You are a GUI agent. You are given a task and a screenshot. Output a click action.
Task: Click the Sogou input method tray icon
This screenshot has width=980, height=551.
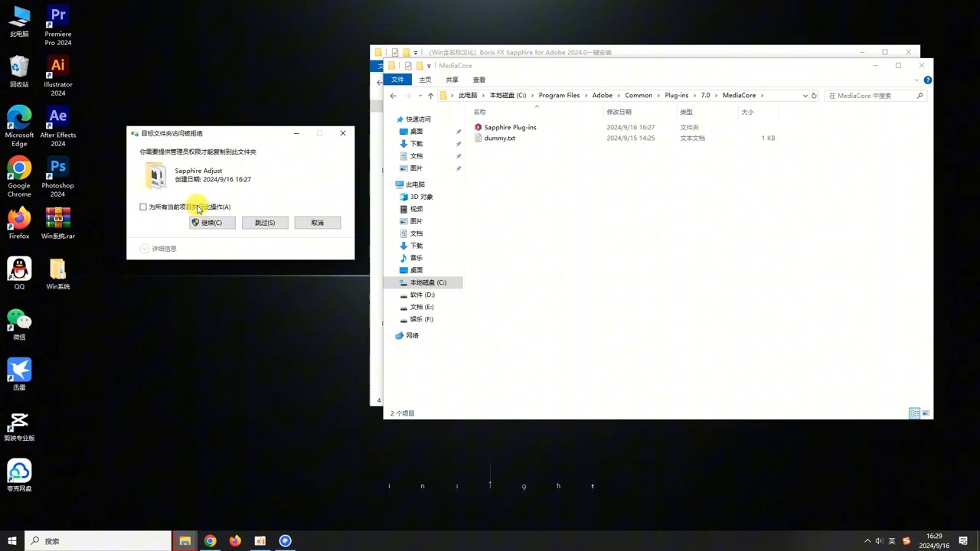coord(906,541)
